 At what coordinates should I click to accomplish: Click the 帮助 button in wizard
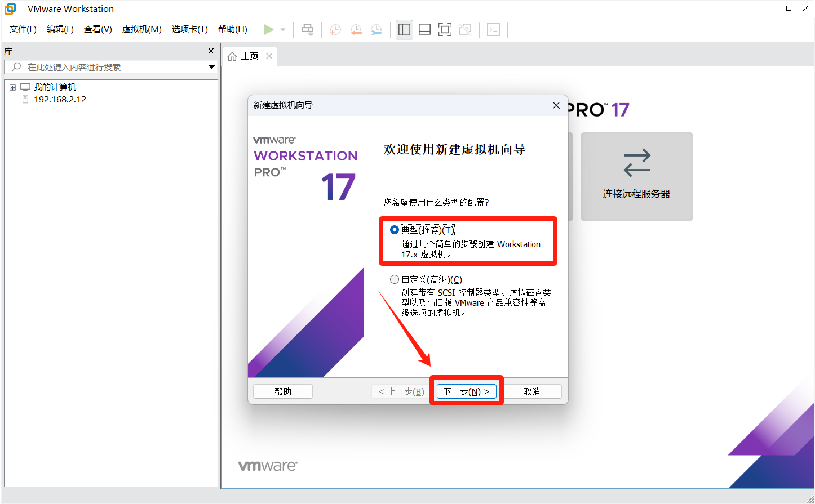click(283, 391)
